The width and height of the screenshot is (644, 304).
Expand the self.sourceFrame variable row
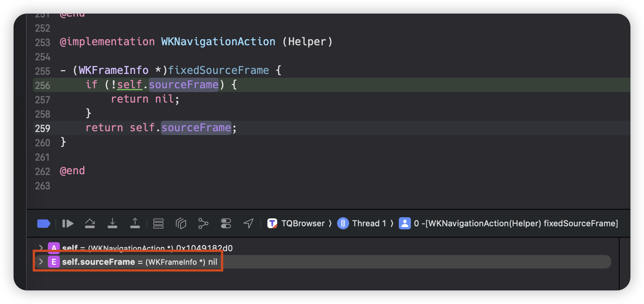(41, 262)
